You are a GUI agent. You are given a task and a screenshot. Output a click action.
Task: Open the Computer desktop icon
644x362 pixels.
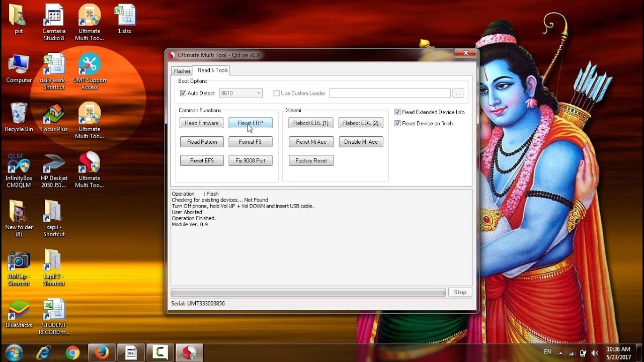tap(19, 68)
